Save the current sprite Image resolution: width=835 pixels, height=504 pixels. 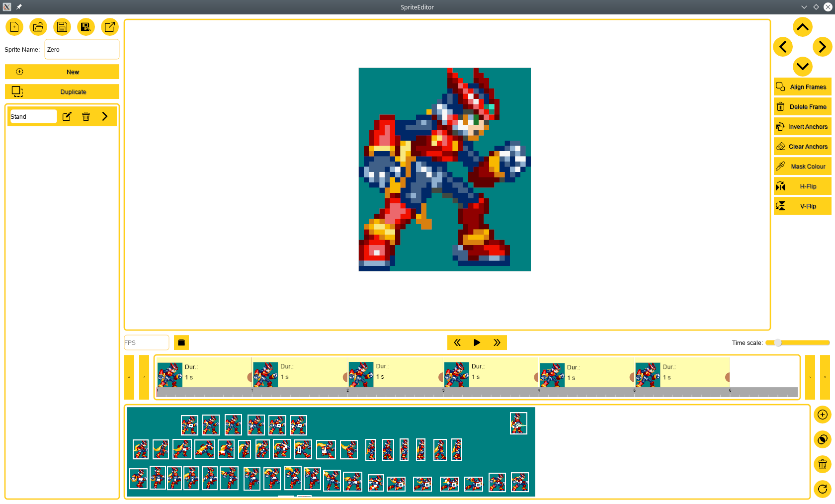62,27
